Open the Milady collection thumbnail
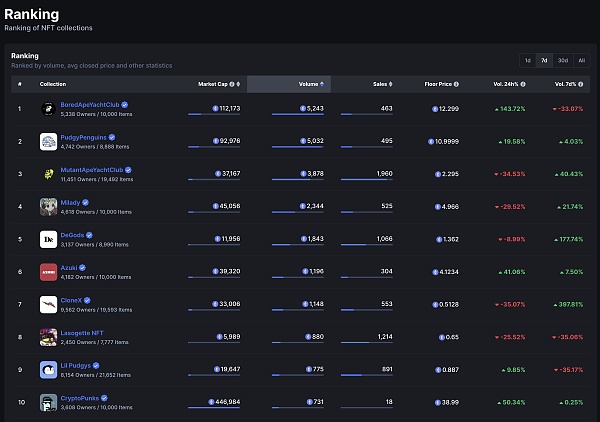600x422 pixels. (x=48, y=207)
